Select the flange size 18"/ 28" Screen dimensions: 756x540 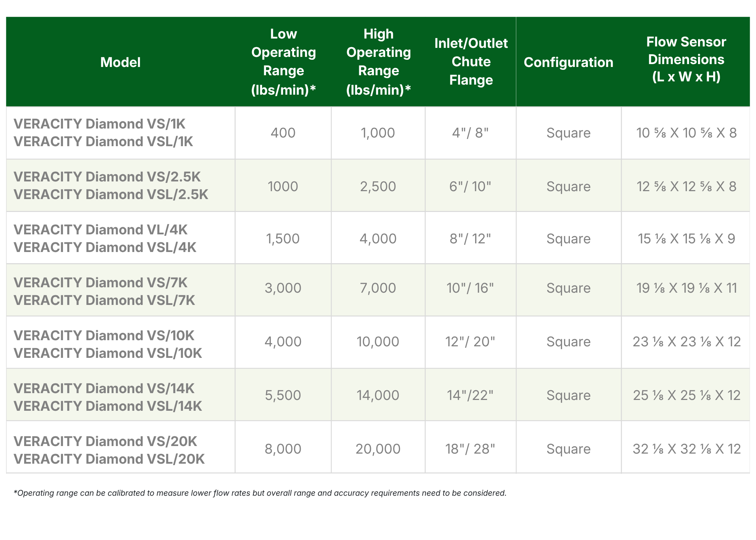click(x=470, y=449)
